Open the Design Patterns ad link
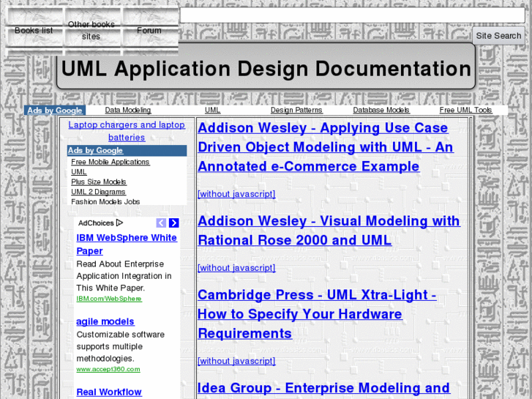532x399 pixels. coord(296,110)
